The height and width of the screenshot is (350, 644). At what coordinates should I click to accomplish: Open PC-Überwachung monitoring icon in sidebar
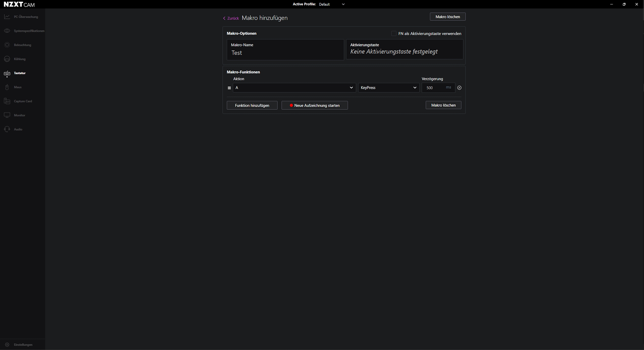coord(7,17)
